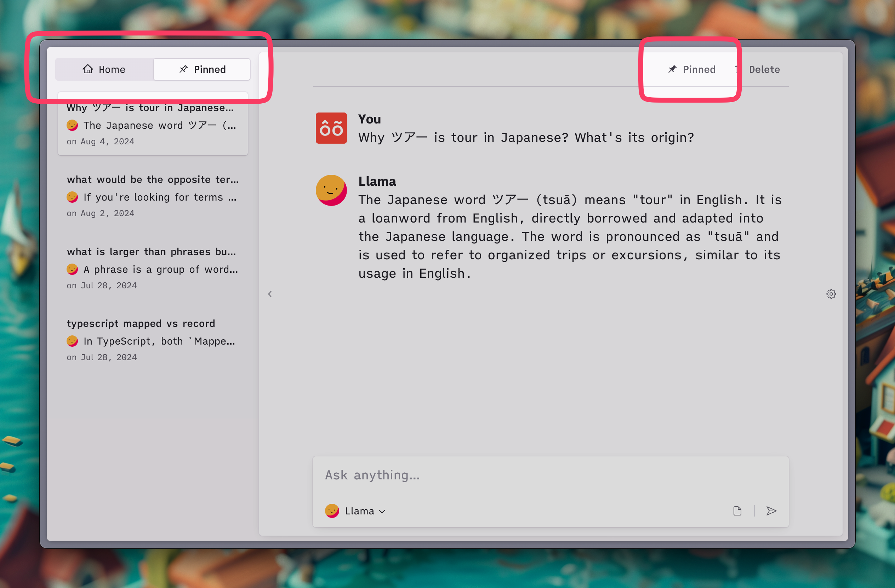Switch to the Home tab
895x588 pixels.
104,69
